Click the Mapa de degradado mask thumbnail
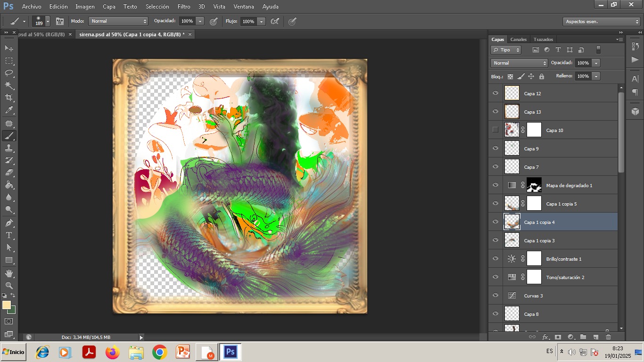Viewport: 644px width, 362px height. tap(534, 185)
